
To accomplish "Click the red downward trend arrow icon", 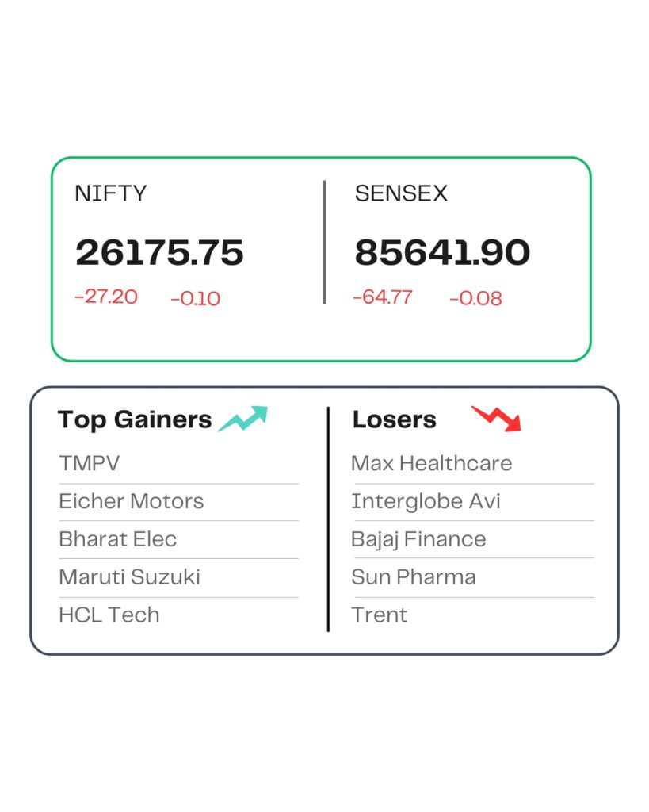I will click(x=497, y=418).
